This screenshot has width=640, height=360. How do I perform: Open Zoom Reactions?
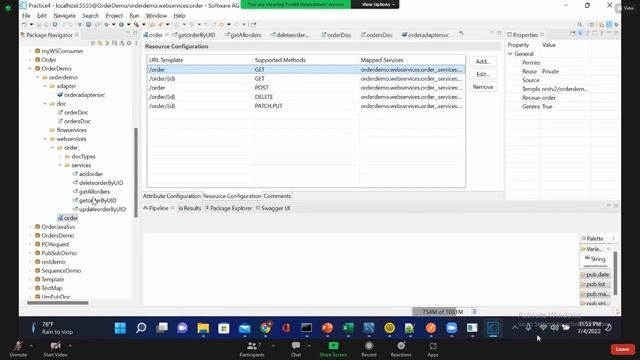click(x=401, y=349)
